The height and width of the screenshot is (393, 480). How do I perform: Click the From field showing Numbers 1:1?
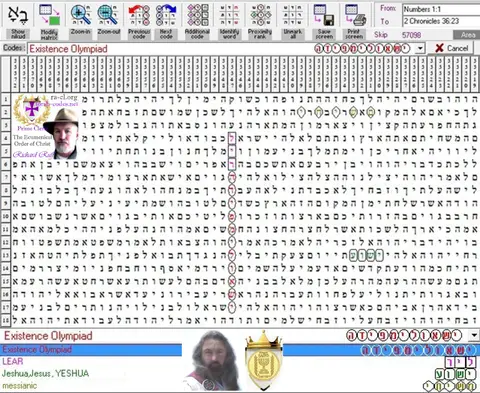[441, 9]
